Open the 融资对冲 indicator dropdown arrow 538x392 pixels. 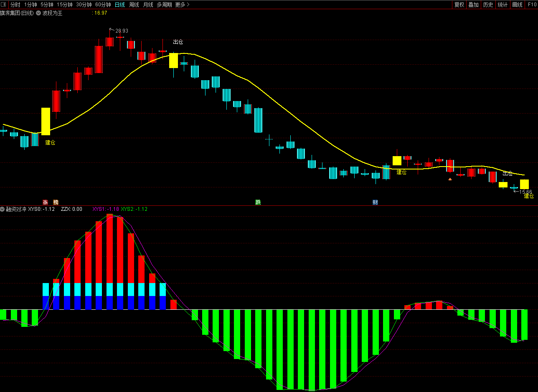tap(2, 209)
